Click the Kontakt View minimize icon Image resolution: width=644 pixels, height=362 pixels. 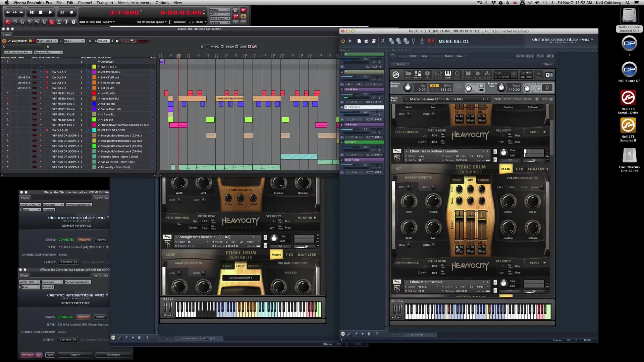[539, 74]
